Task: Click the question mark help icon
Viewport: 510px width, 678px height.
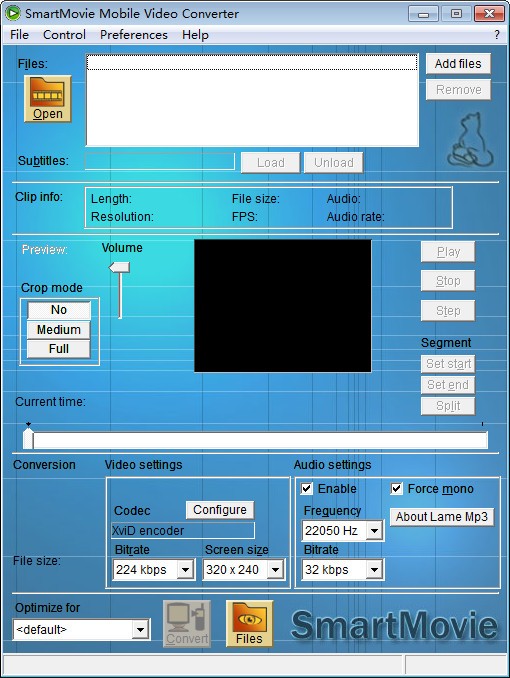Action: click(x=497, y=35)
